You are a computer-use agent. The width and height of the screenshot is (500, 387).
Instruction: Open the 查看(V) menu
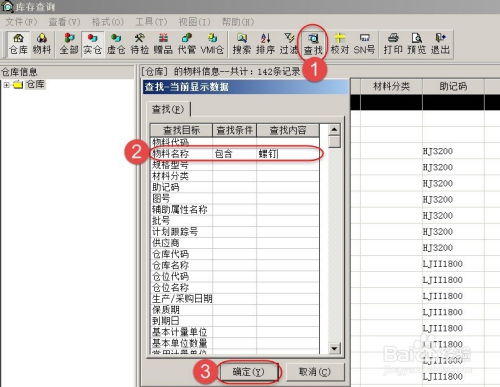pos(64,22)
